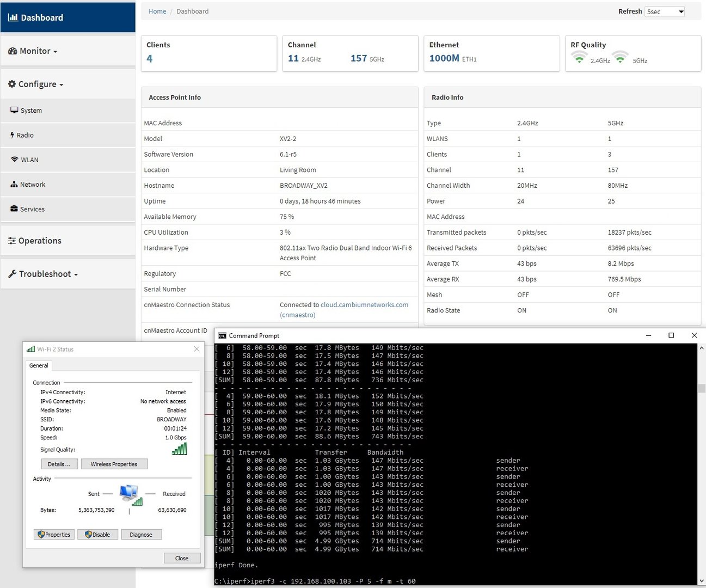Click the WLAN wifi icon in sidebar
Viewport: 706px width, 588px height.
tap(14, 160)
